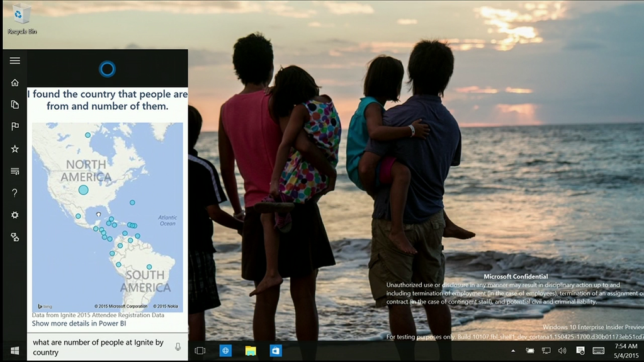Click the 'NORTH AMERICA' map label

coord(86,171)
